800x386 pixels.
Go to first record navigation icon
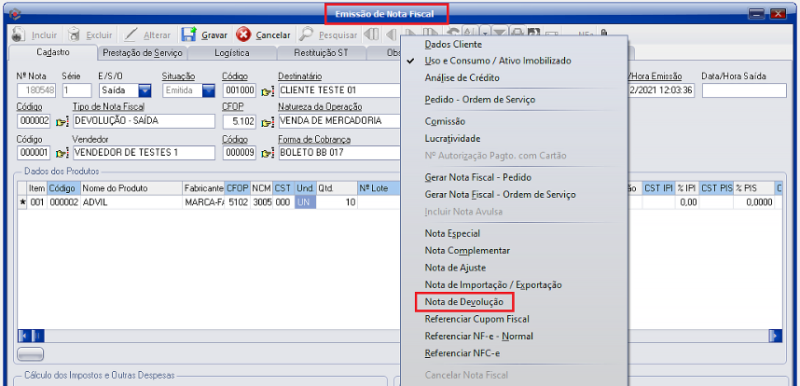tap(371, 35)
